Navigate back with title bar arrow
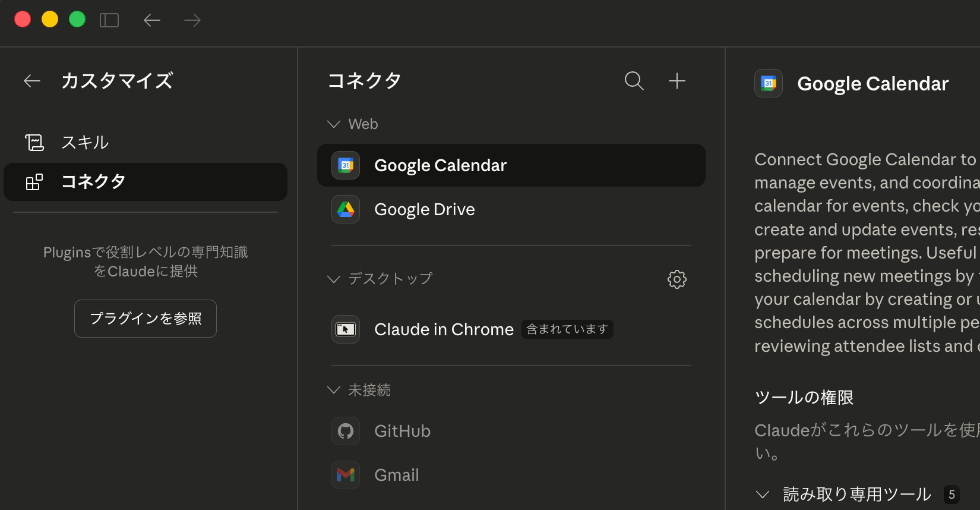980x510 pixels. click(x=152, y=20)
